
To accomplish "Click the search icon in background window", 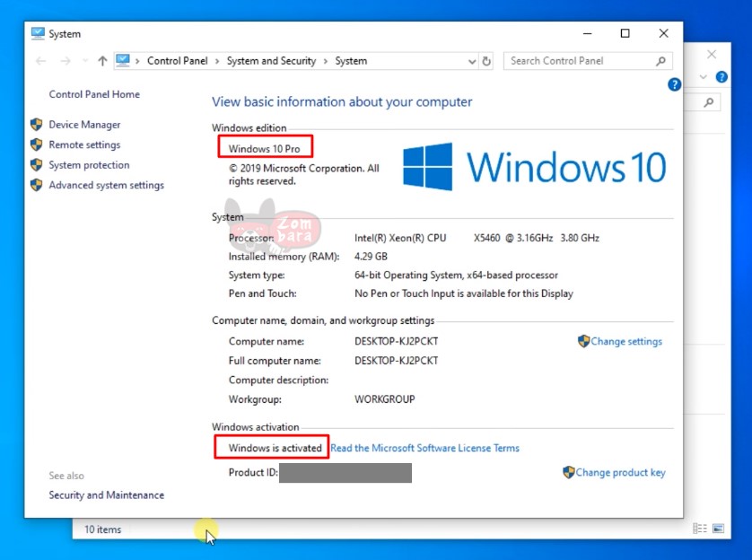I will (x=709, y=102).
